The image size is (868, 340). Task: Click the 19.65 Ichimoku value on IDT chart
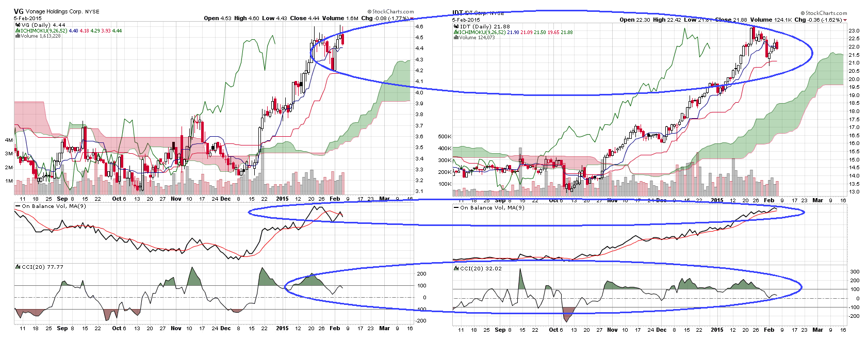(553, 32)
